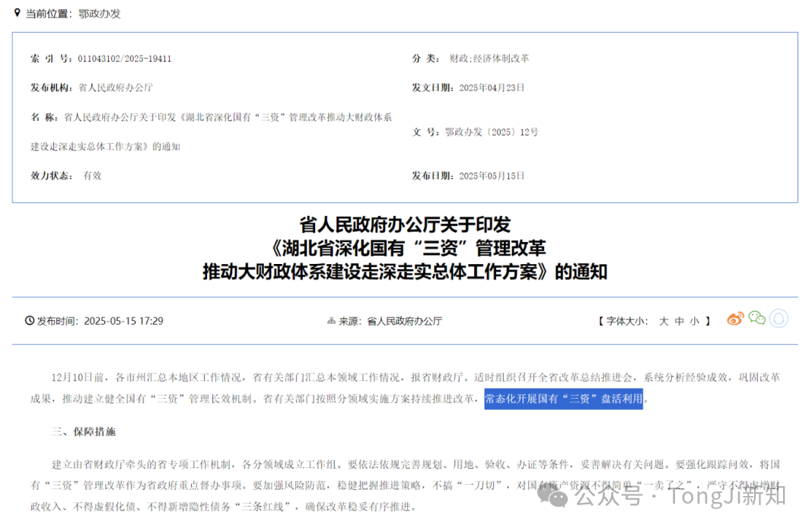
Task: Click the clock icon beside 发布时间
Action: (x=30, y=321)
